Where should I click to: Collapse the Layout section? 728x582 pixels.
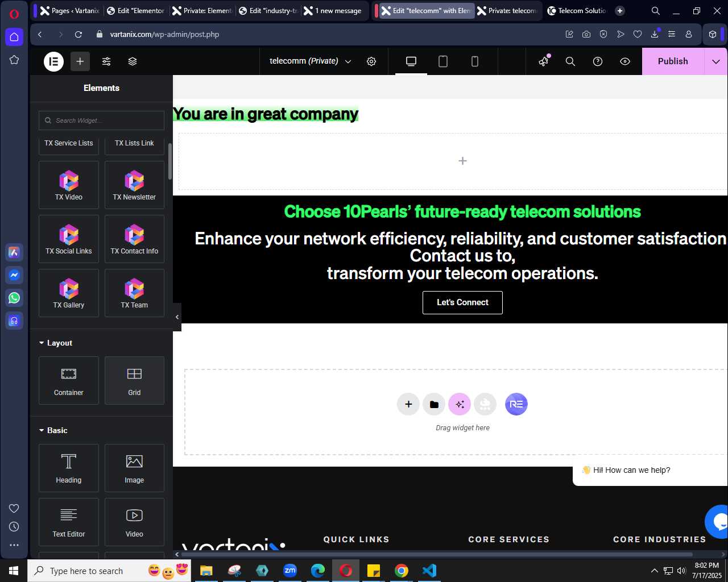56,343
